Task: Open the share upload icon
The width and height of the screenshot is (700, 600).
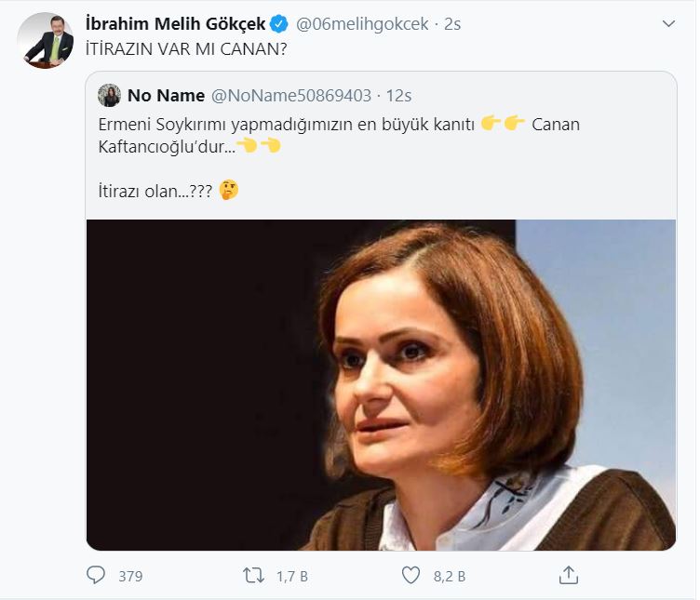Action: click(x=567, y=576)
